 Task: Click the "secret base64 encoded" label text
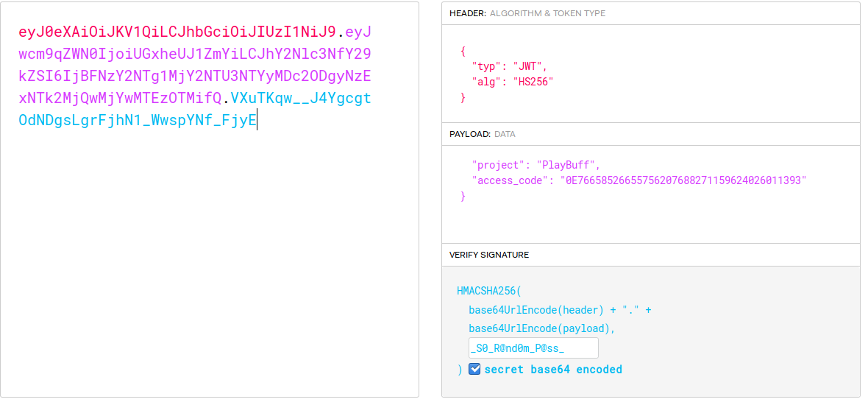[552, 370]
